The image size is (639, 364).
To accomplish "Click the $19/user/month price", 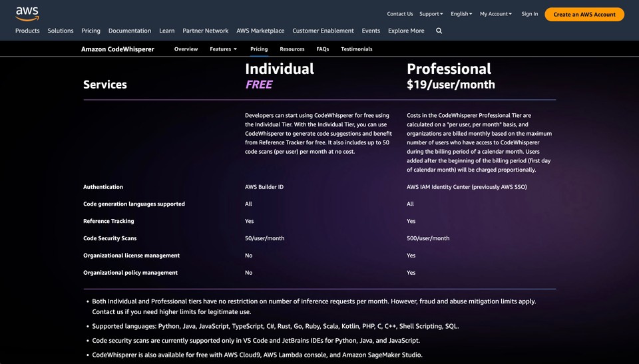I will click(x=451, y=85).
